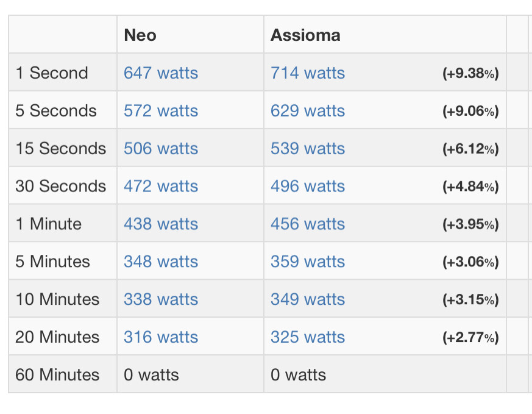Select the Assioma 539 watts value
This screenshot has height=414, width=532.
tap(308, 148)
